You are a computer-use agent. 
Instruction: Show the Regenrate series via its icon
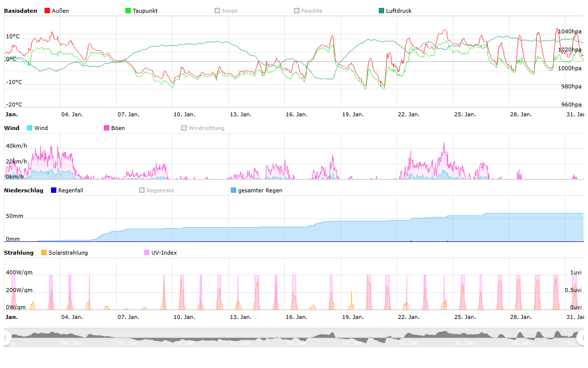142,190
